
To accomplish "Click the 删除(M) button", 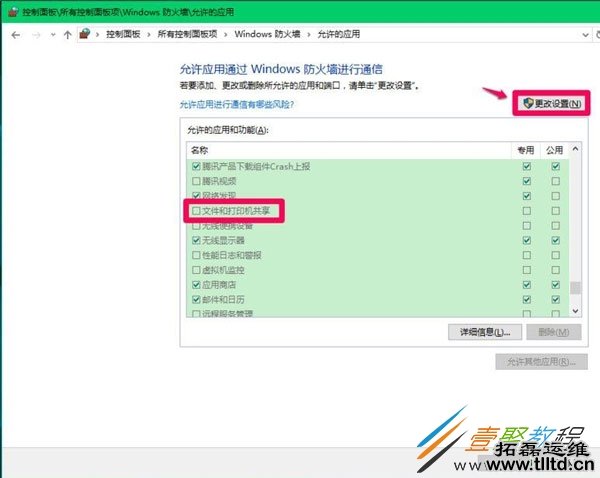I will pos(554,332).
